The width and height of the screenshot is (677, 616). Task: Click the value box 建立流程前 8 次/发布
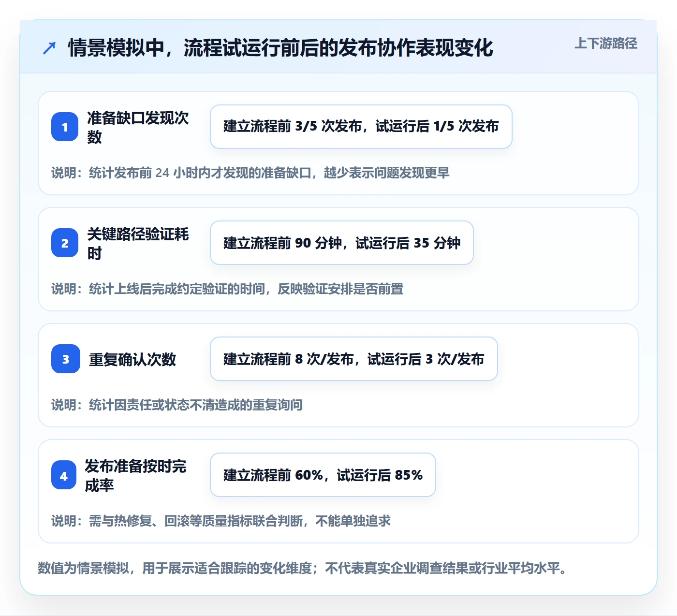[x=354, y=359]
